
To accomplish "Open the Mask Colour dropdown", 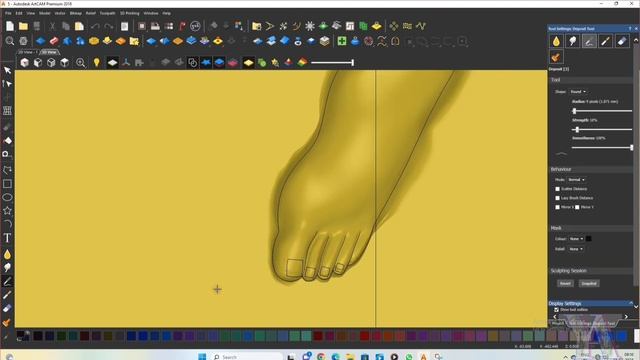I will 576,239.
